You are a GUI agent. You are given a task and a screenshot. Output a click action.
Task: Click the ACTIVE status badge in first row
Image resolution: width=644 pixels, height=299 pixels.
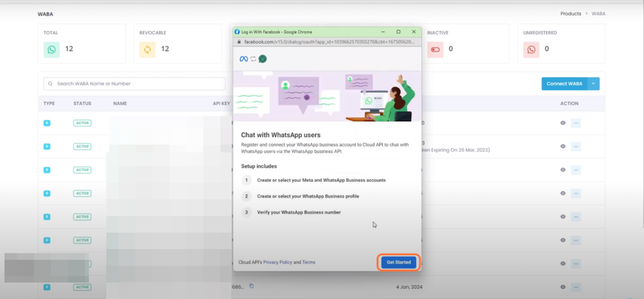tap(82, 123)
